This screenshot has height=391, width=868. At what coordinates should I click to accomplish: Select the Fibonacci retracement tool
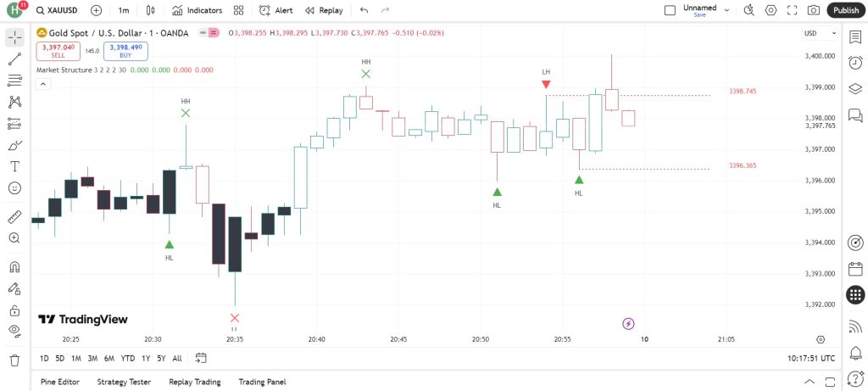[15, 81]
